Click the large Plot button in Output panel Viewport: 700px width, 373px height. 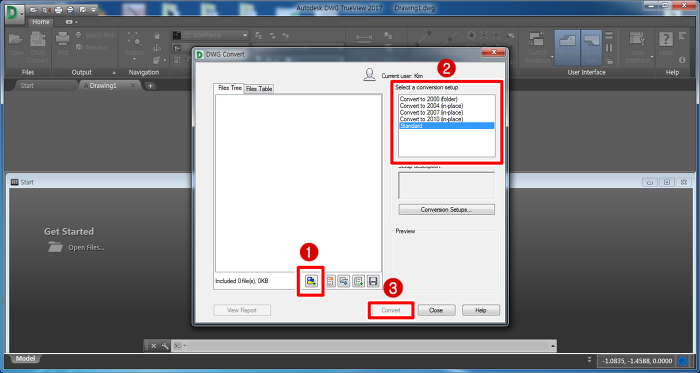[x=63, y=45]
